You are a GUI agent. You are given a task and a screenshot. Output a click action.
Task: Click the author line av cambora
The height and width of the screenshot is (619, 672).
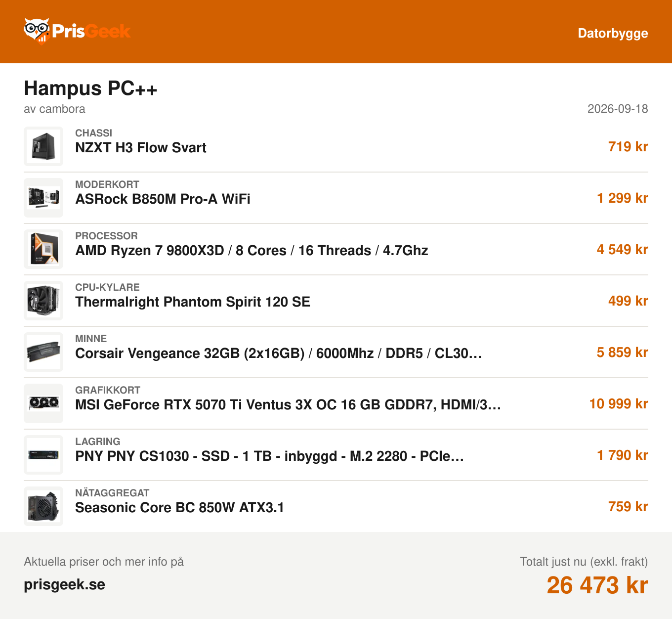click(x=54, y=109)
